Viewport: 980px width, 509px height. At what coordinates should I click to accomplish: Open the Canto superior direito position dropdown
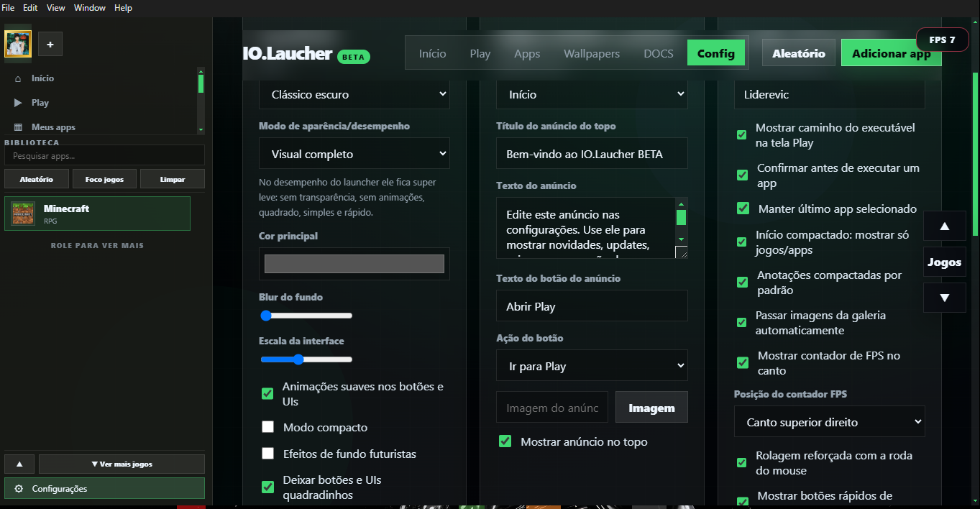click(830, 422)
